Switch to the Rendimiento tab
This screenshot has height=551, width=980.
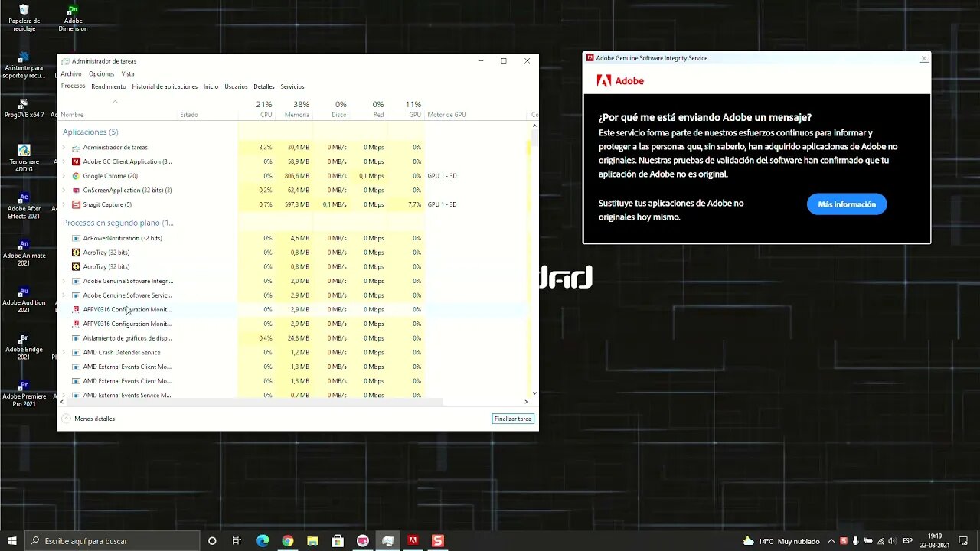(x=109, y=86)
